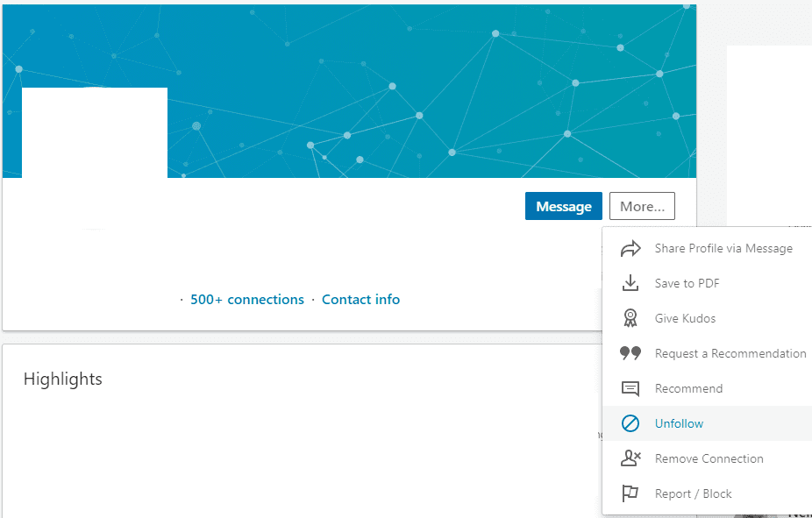
Task: Click the blue Message button
Action: 564,206
